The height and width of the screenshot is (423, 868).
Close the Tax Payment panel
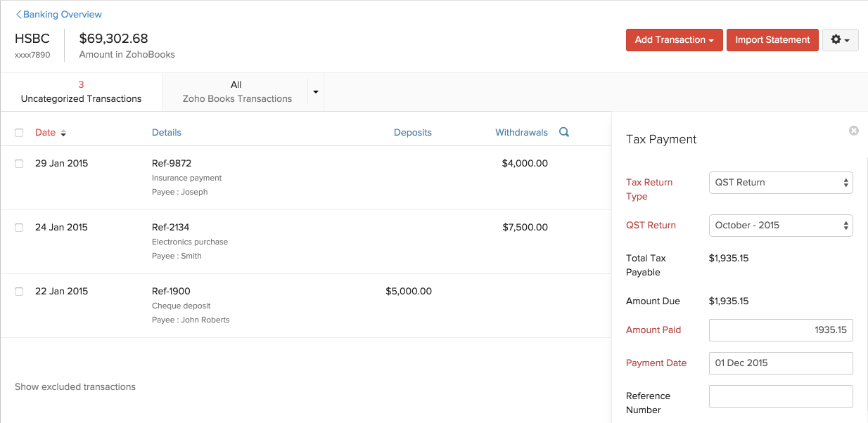tap(853, 131)
